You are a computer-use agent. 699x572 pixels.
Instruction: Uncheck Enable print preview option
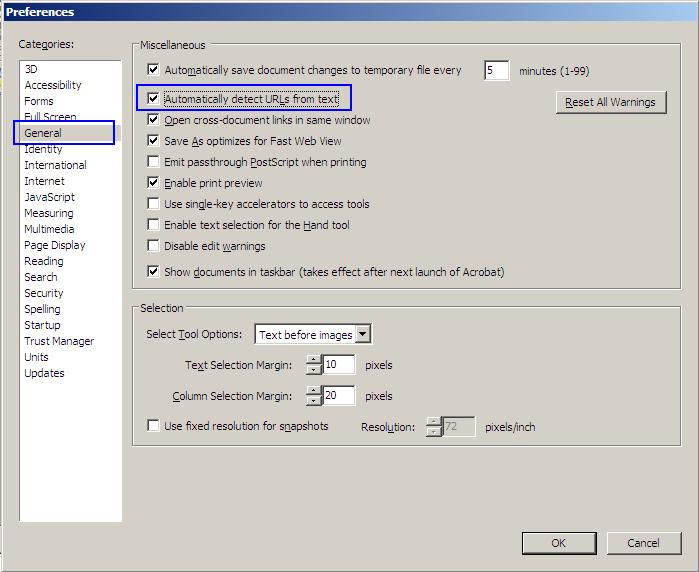(x=153, y=183)
